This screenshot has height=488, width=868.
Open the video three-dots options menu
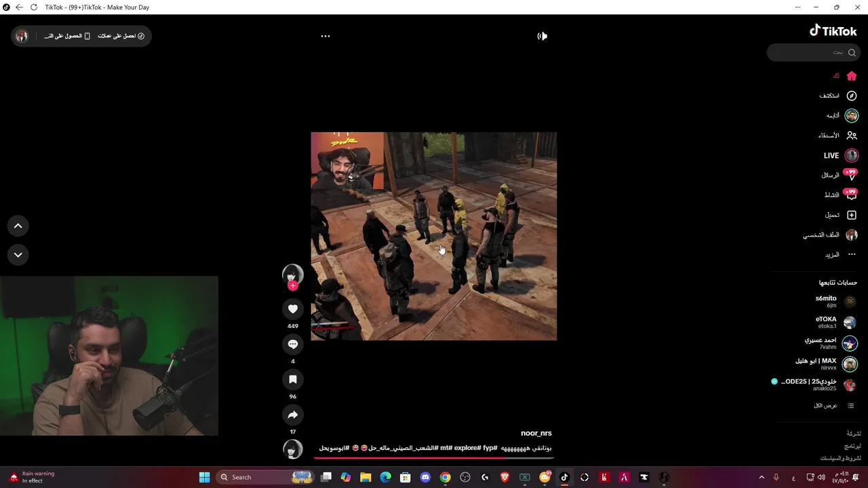(x=325, y=36)
